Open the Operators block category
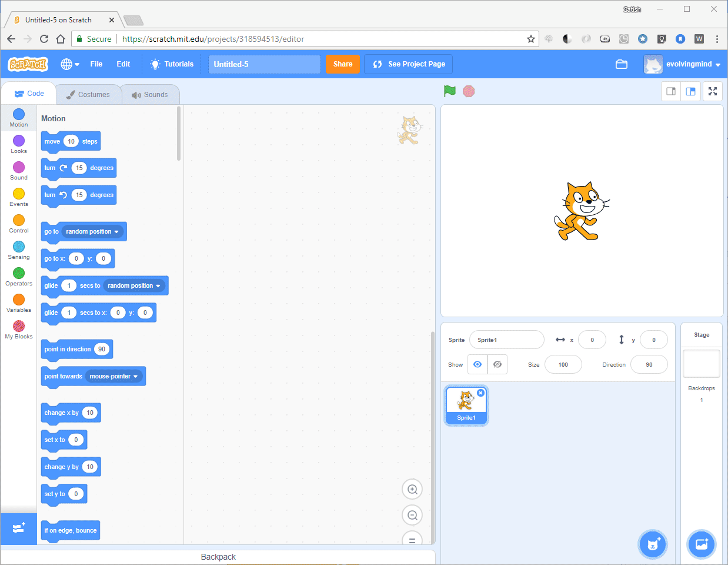 click(19, 277)
